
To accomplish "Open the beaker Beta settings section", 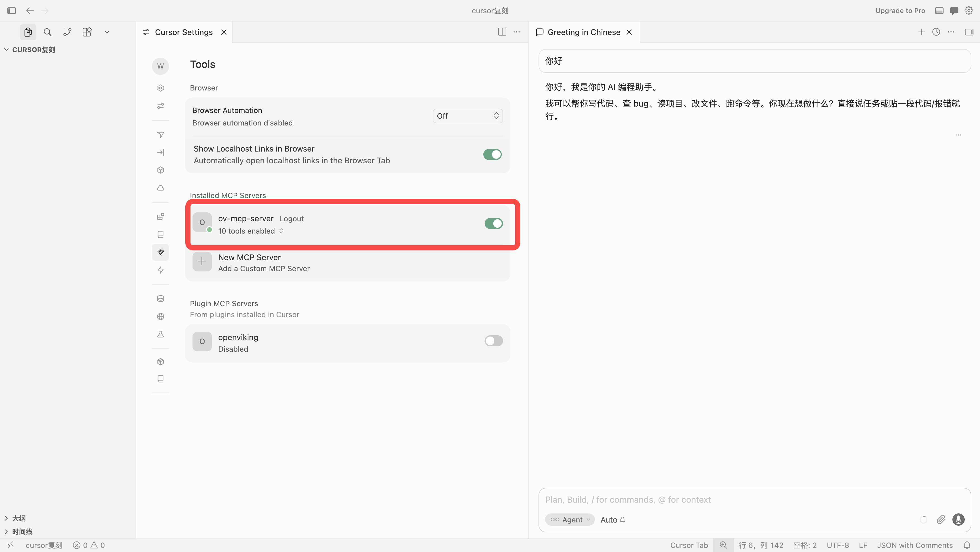I will (161, 334).
